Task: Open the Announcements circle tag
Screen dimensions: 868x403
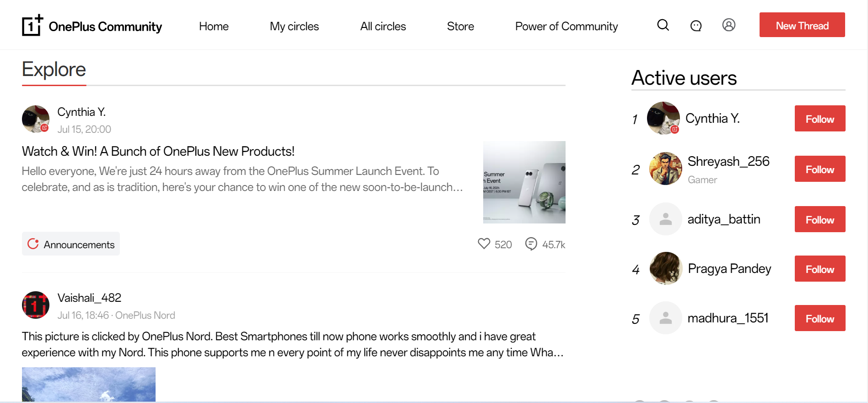Action: [71, 244]
